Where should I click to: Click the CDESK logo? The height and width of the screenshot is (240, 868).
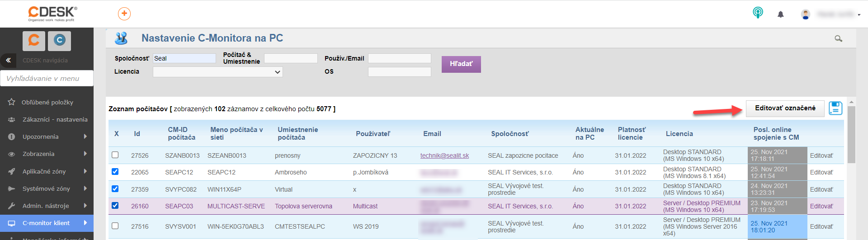coord(52,14)
